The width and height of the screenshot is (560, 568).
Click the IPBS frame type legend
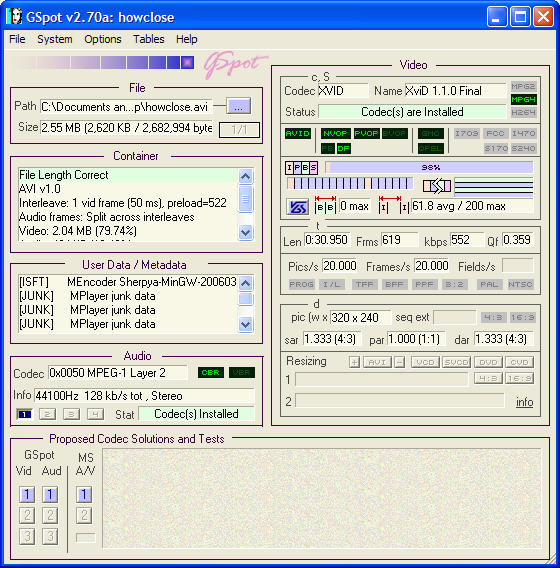(301, 168)
